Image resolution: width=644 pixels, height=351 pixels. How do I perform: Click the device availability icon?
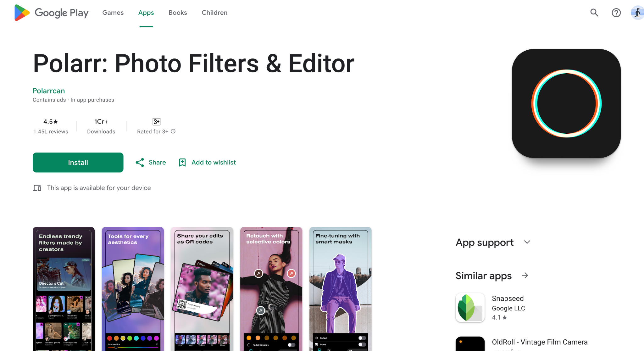point(37,188)
